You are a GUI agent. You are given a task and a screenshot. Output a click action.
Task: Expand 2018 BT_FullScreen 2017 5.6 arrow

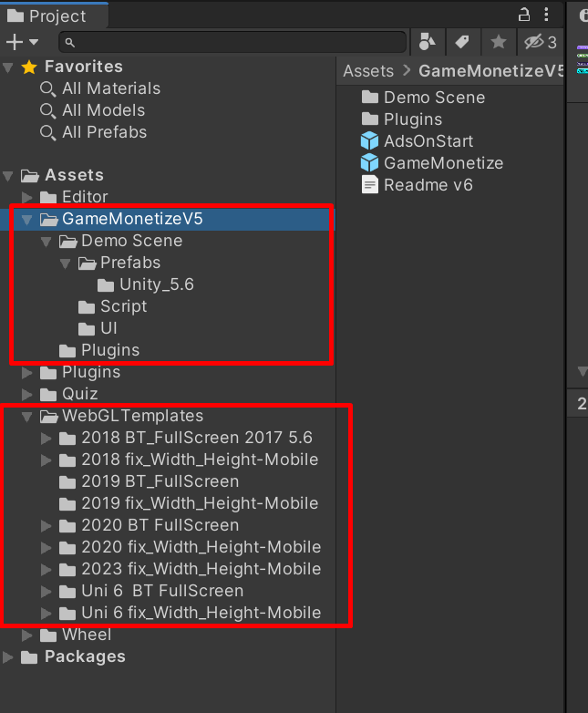pyautogui.click(x=46, y=439)
